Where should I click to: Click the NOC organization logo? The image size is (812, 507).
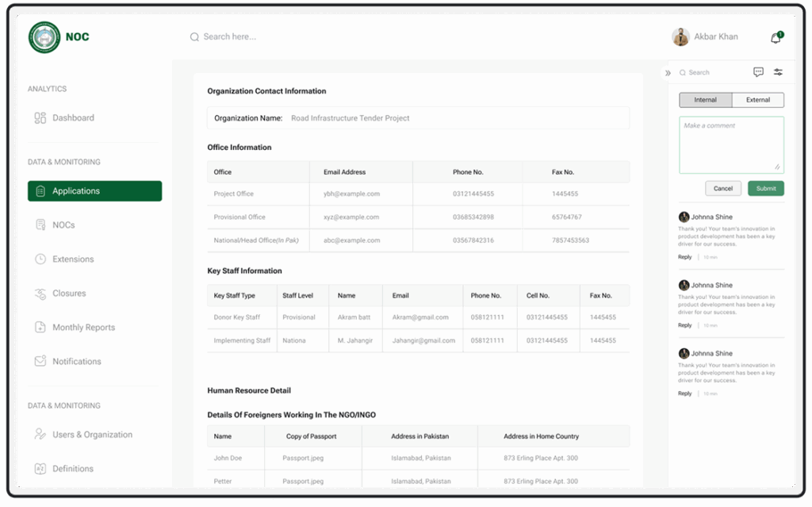44,37
